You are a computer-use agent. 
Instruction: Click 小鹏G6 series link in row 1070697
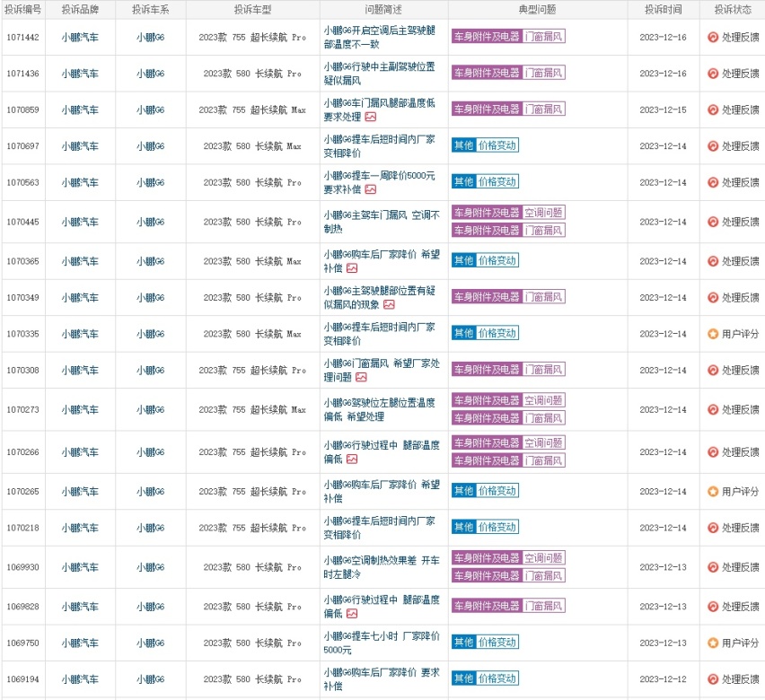click(150, 146)
